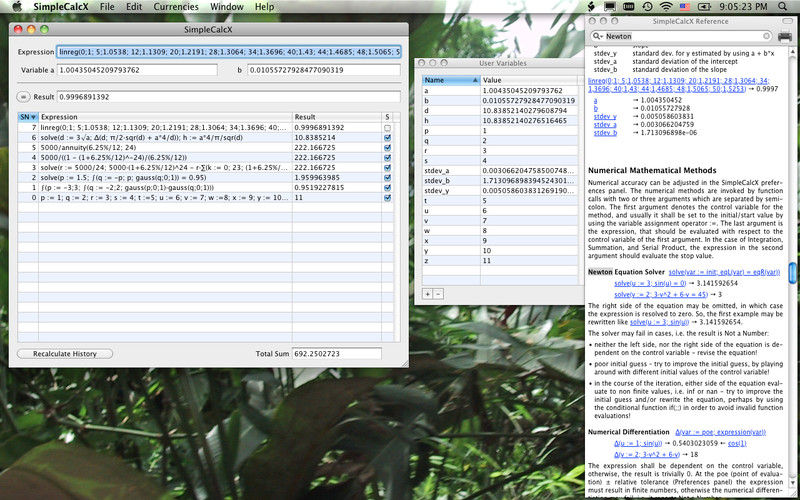The height and width of the screenshot is (500, 800).
Task: Uncheck the S checkbox for history row 0
Action: [x=387, y=197]
